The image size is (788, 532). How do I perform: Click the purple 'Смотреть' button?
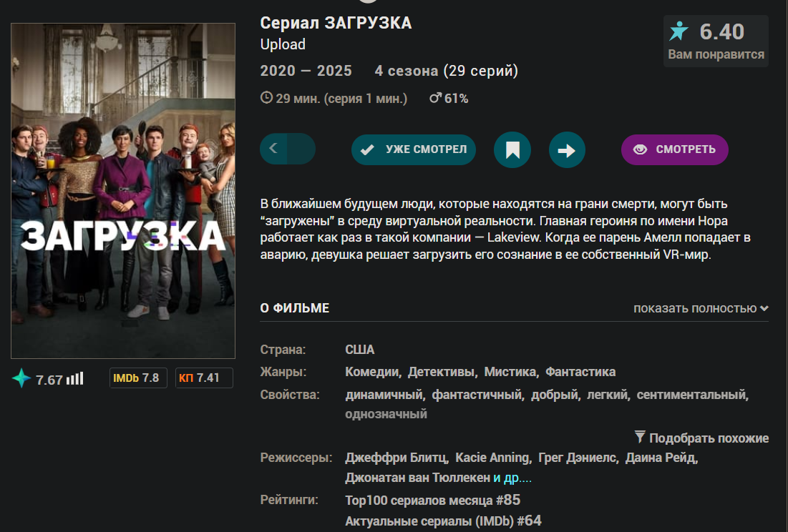[x=674, y=149]
